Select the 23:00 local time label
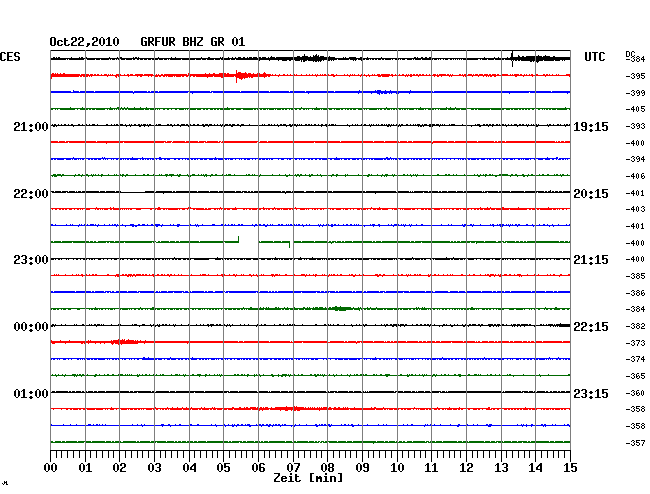Viewport: 650px width, 494px height. pyautogui.click(x=31, y=260)
